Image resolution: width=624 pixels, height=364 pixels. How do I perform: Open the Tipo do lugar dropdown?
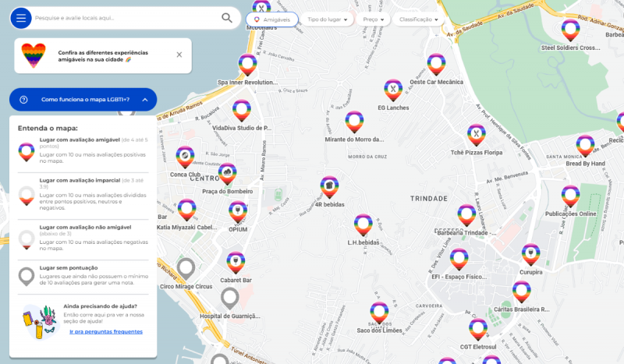pos(327,19)
